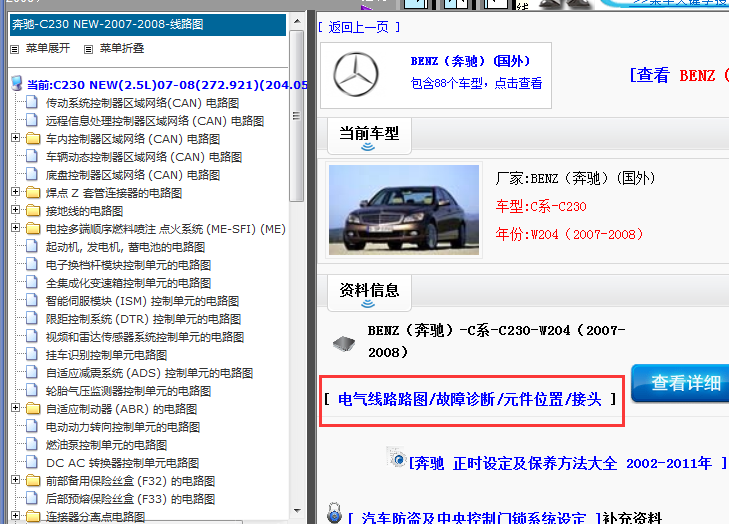Open 限距控制系统 (DTR) 控制单元的电路图
This screenshot has width=729, height=524.
click(x=143, y=319)
